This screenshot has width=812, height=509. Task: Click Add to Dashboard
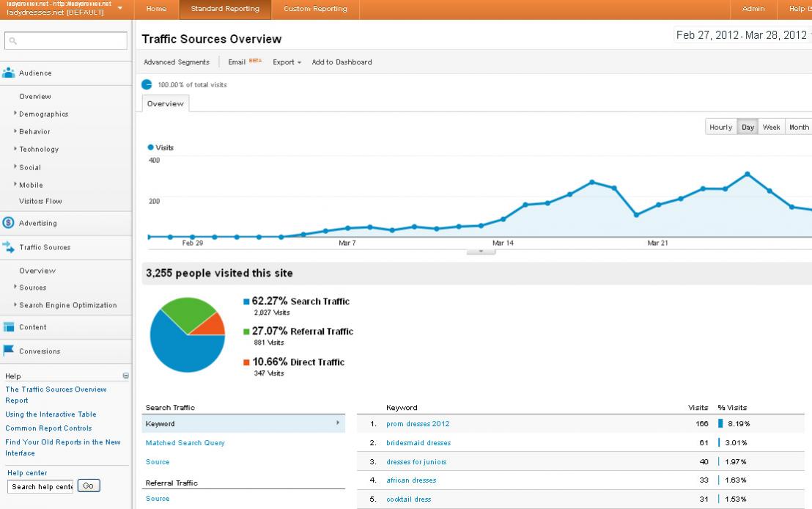[342, 62]
